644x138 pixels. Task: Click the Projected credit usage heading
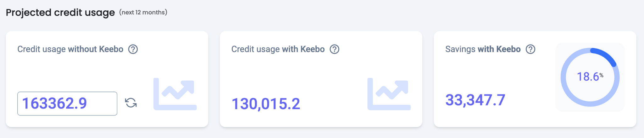(x=60, y=13)
